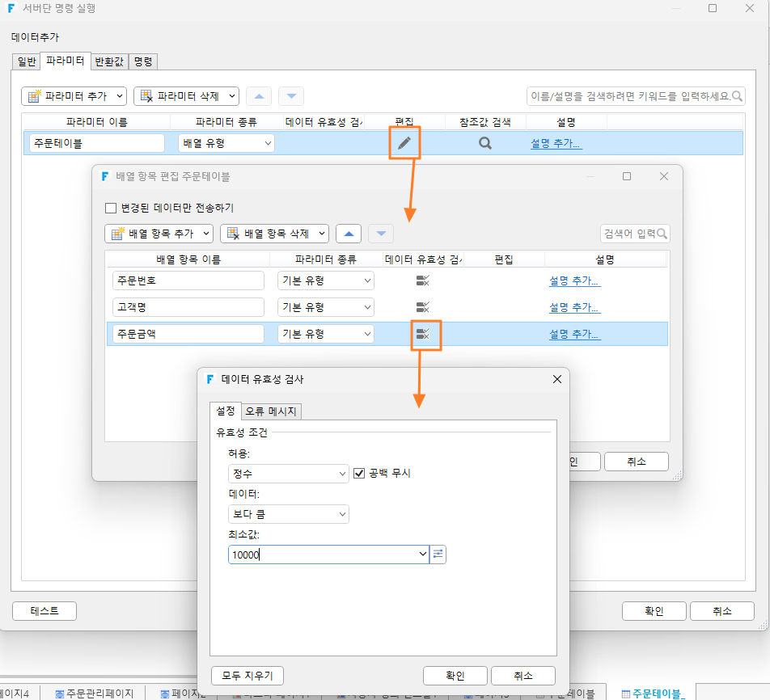770x700 pixels.
Task: Click 설명 추가 link for 주문번호
Action: pos(574,281)
